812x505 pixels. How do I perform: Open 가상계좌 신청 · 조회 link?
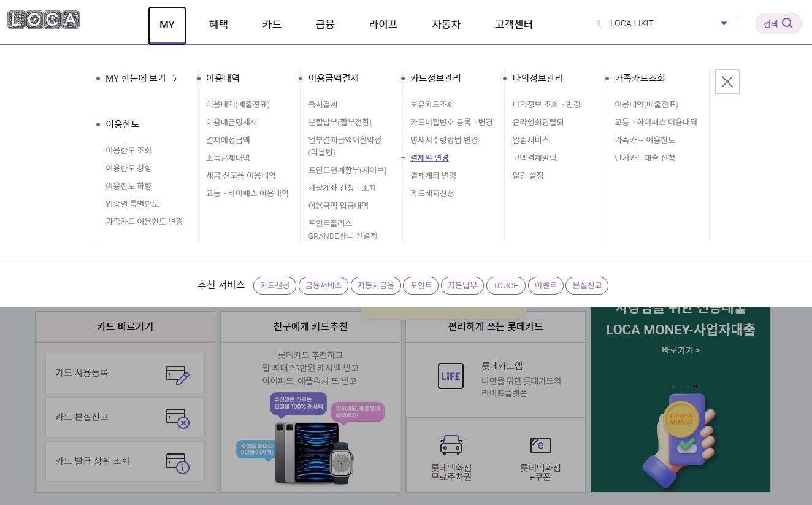pos(342,188)
